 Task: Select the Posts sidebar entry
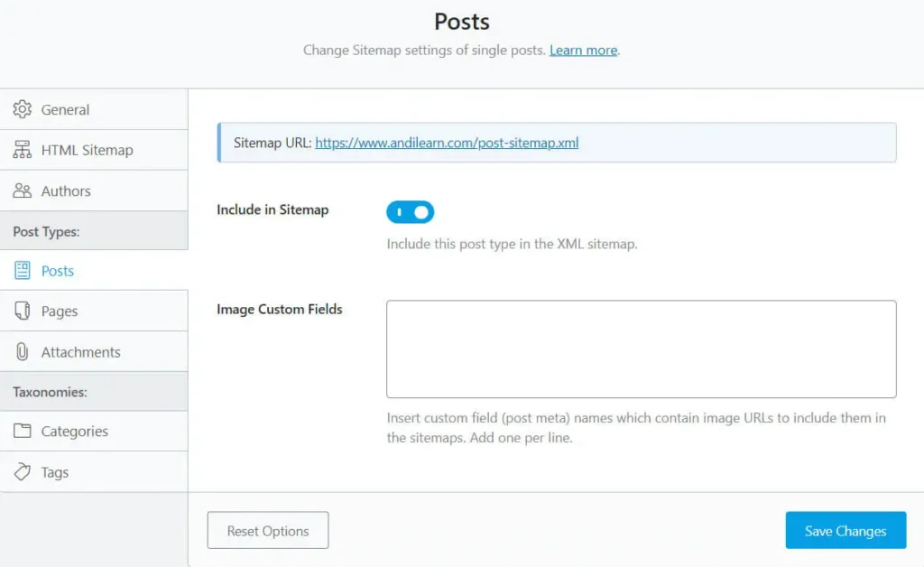tap(58, 270)
